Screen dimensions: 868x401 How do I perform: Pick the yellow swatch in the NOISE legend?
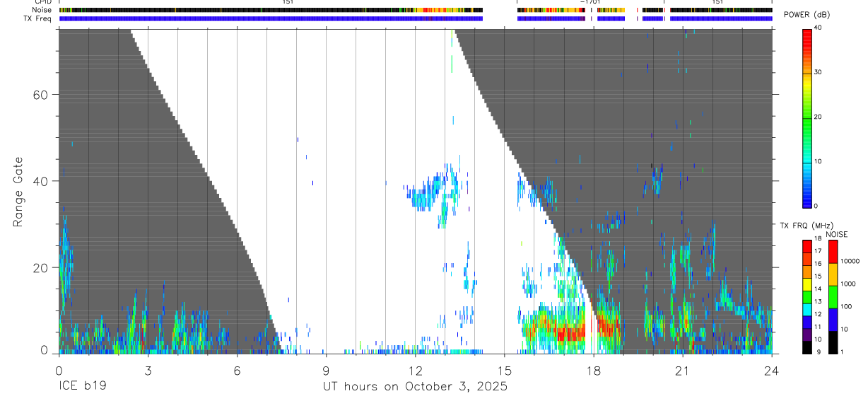click(x=832, y=274)
